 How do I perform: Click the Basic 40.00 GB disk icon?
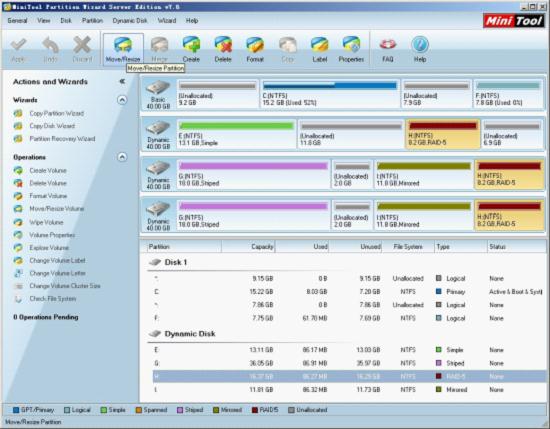158,87
